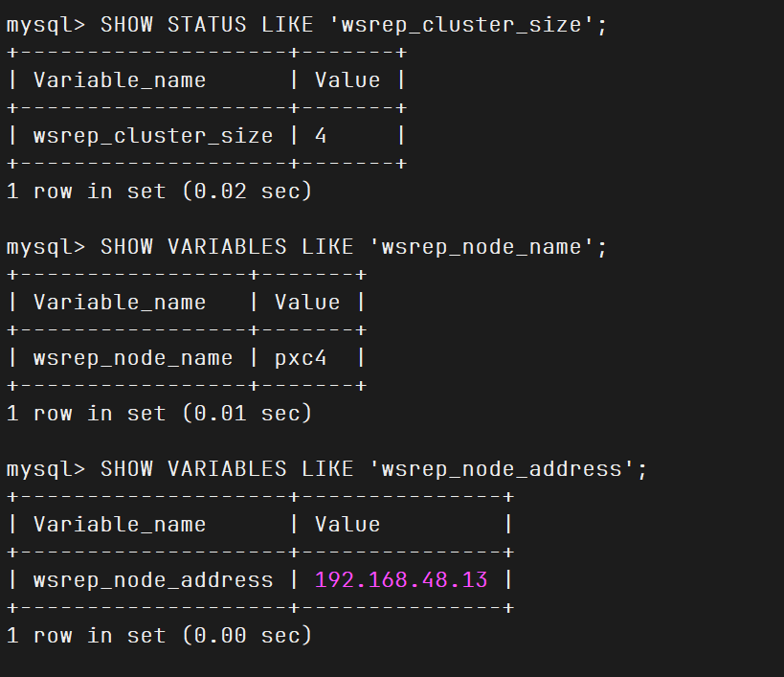
Task: Click the cluster size value 4
Action: pyautogui.click(x=321, y=136)
